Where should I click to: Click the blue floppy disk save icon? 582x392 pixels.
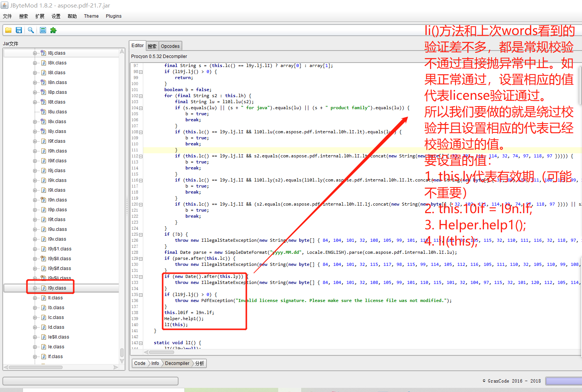tap(19, 30)
